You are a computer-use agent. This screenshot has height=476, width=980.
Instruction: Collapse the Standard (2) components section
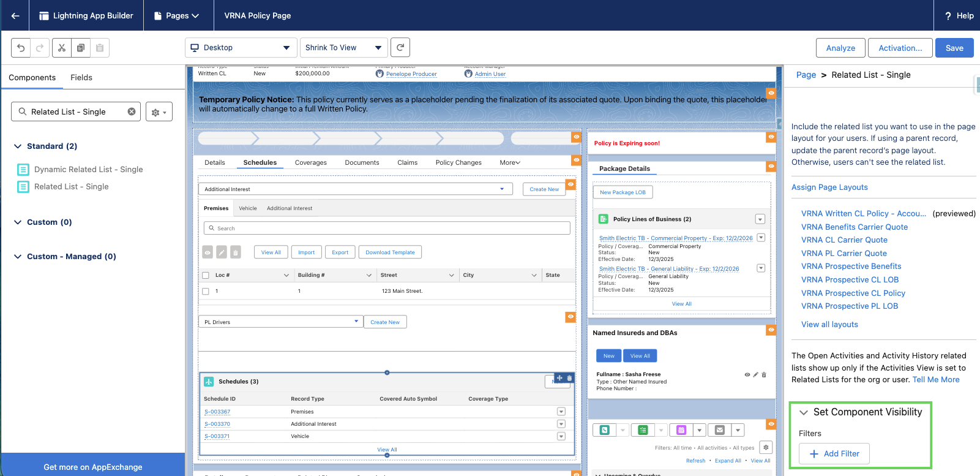pyautogui.click(x=18, y=146)
